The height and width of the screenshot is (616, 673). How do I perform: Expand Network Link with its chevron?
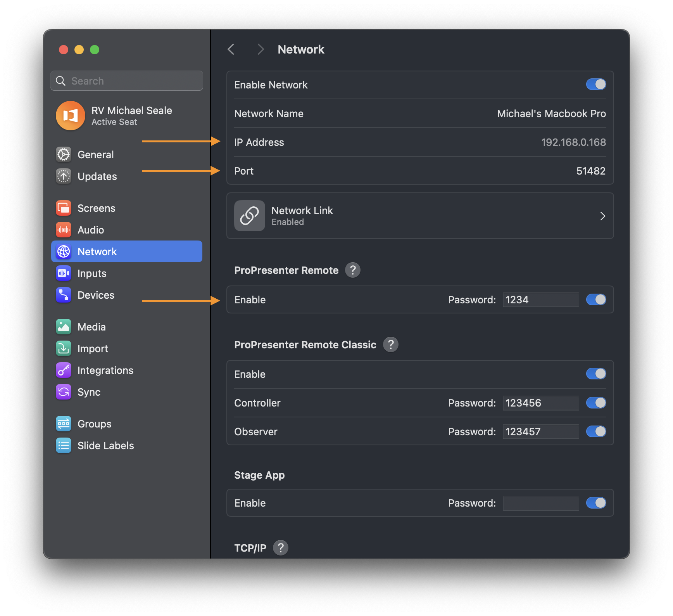pyautogui.click(x=602, y=216)
